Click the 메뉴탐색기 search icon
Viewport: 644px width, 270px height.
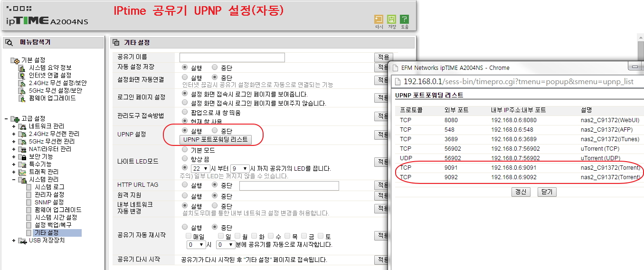(9, 42)
